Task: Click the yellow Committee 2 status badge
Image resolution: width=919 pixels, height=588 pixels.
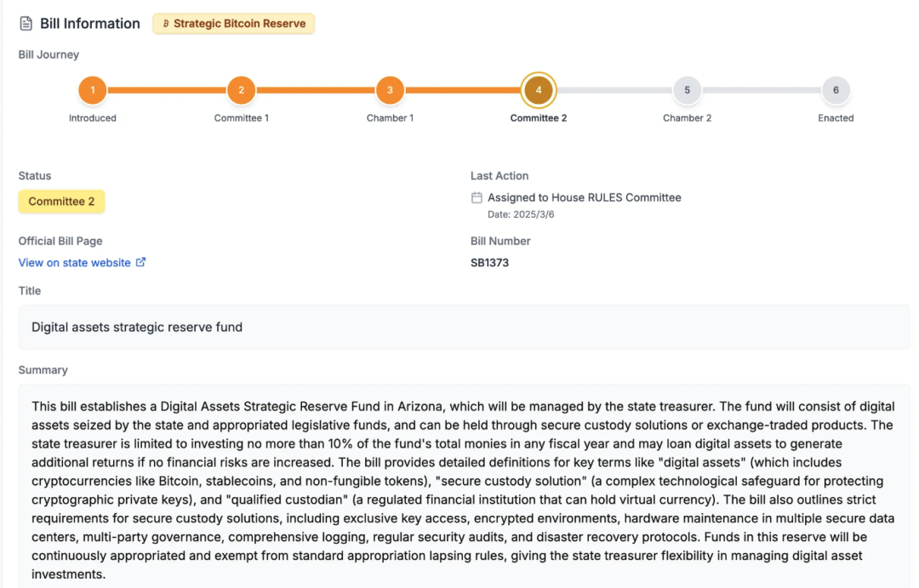Action: coord(61,202)
